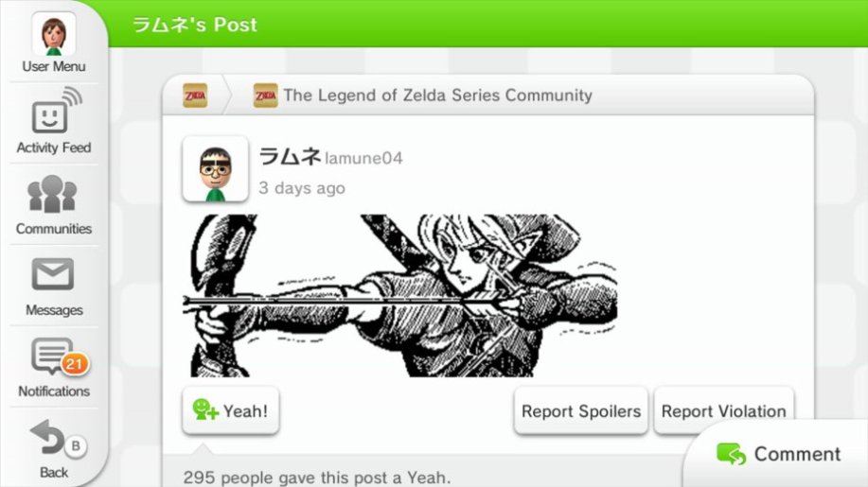Open the Activity Feed icon
The width and height of the screenshot is (868, 487).
pyautogui.click(x=55, y=111)
